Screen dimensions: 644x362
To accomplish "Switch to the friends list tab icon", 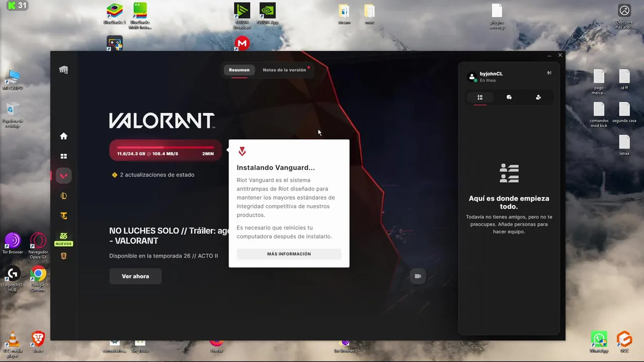I will [480, 97].
